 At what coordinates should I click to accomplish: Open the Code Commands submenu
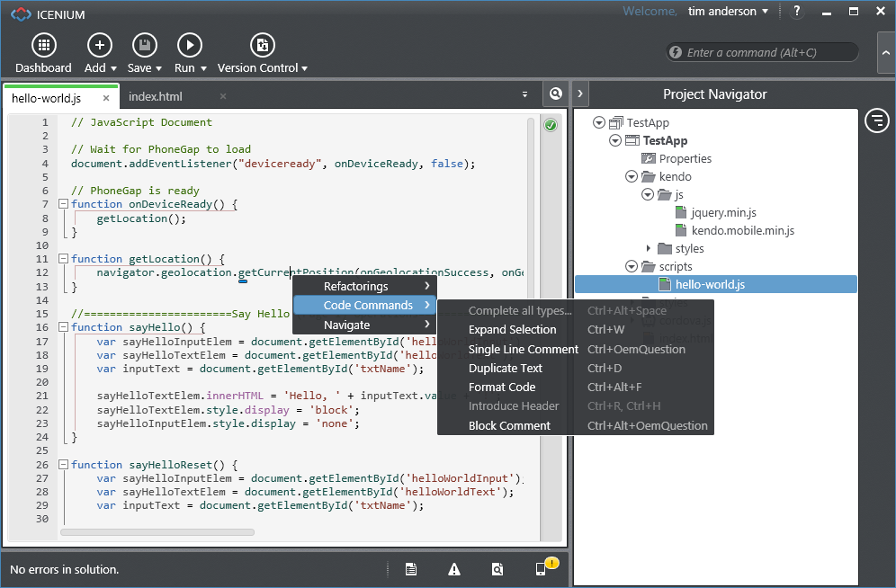[x=364, y=306]
